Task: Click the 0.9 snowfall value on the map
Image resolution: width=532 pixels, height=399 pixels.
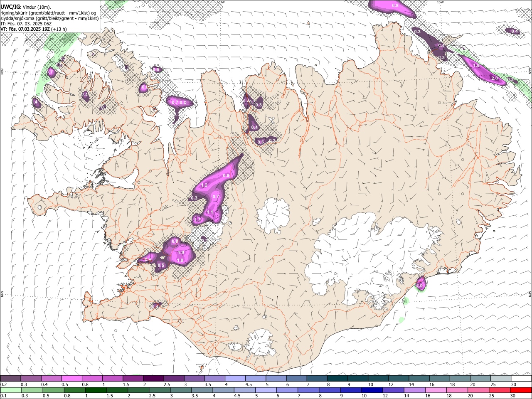Action: (x=227, y=176)
